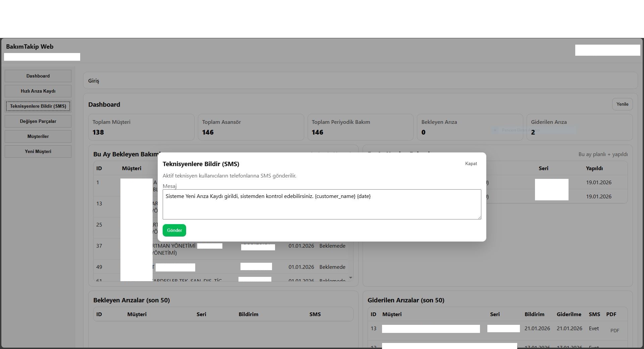Click the Giderilen Arıza stat card
Screen dimensions: 644x349
(x=579, y=127)
